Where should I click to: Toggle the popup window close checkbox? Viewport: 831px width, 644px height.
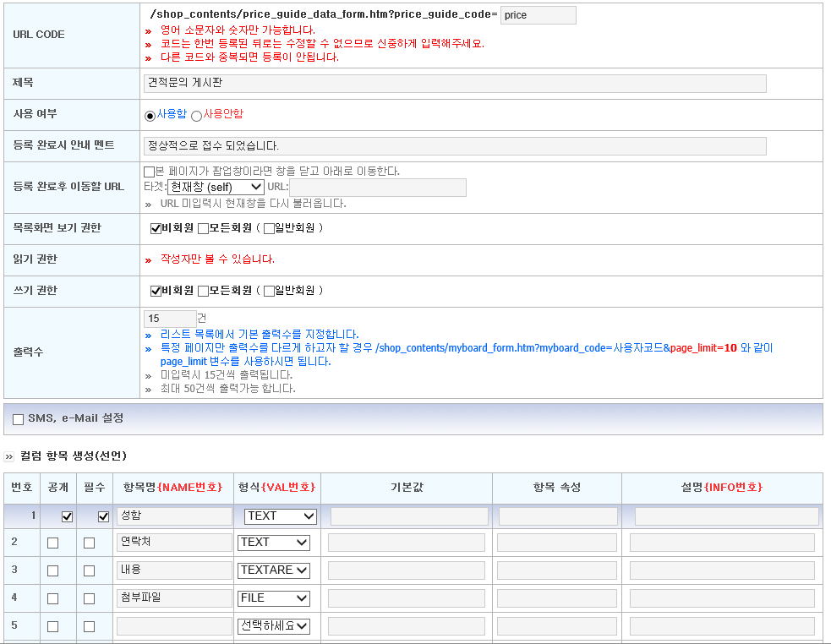[149, 172]
